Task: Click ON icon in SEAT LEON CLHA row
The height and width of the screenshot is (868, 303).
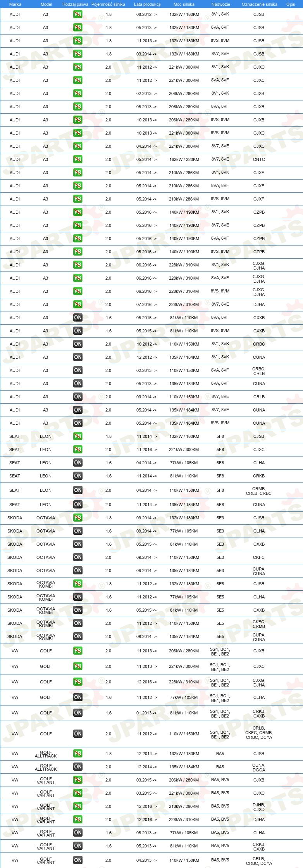Action: [77, 463]
